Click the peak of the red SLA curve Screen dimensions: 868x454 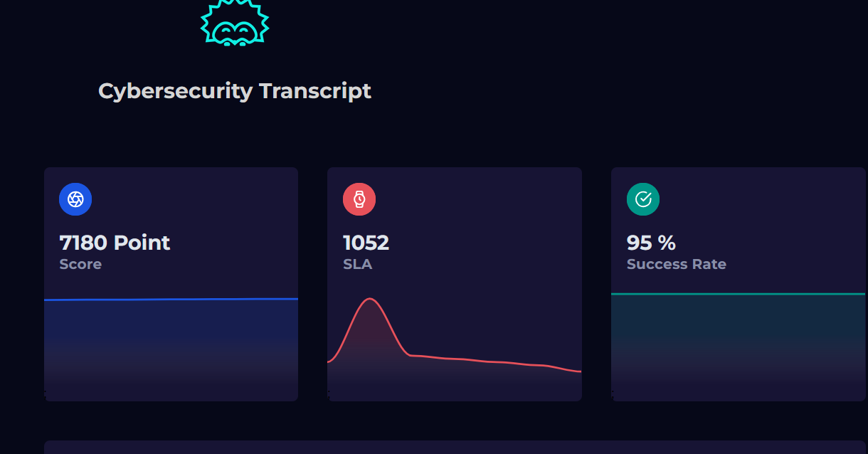pyautogui.click(x=370, y=299)
